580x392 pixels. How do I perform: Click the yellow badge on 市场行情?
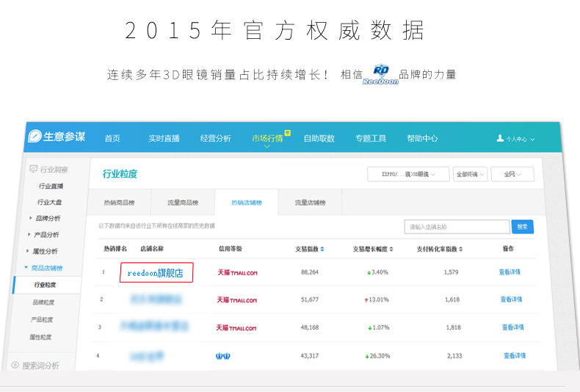pos(287,133)
